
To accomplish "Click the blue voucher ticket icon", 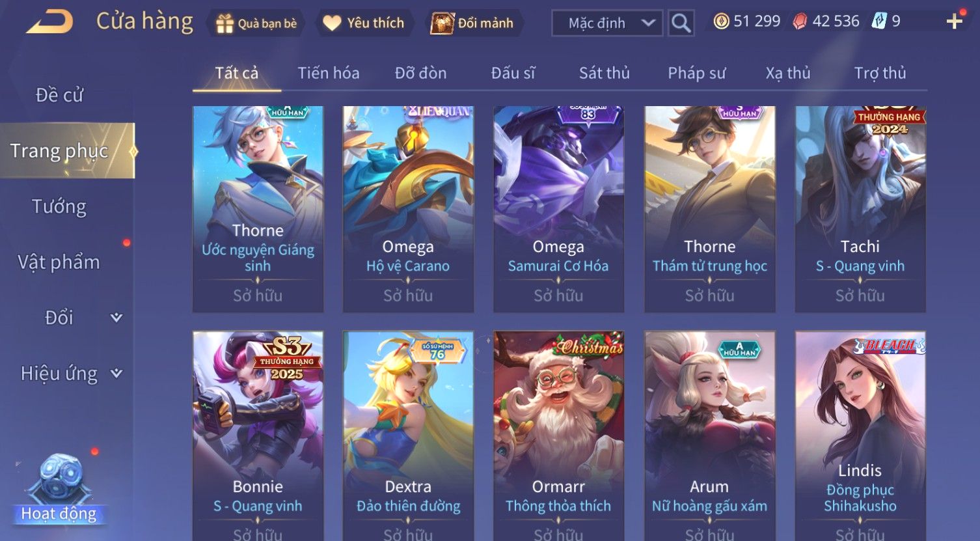I will point(879,21).
